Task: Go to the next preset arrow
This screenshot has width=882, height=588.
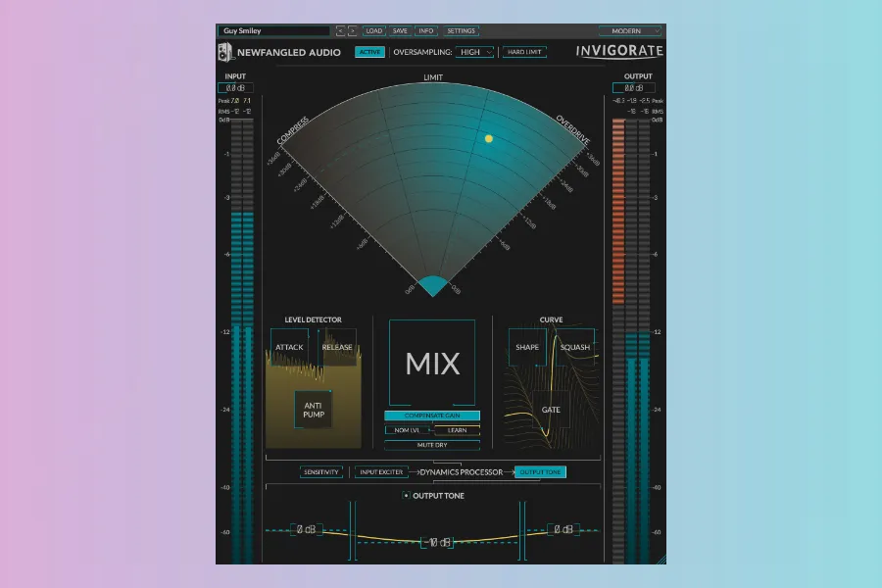Action: (x=353, y=31)
